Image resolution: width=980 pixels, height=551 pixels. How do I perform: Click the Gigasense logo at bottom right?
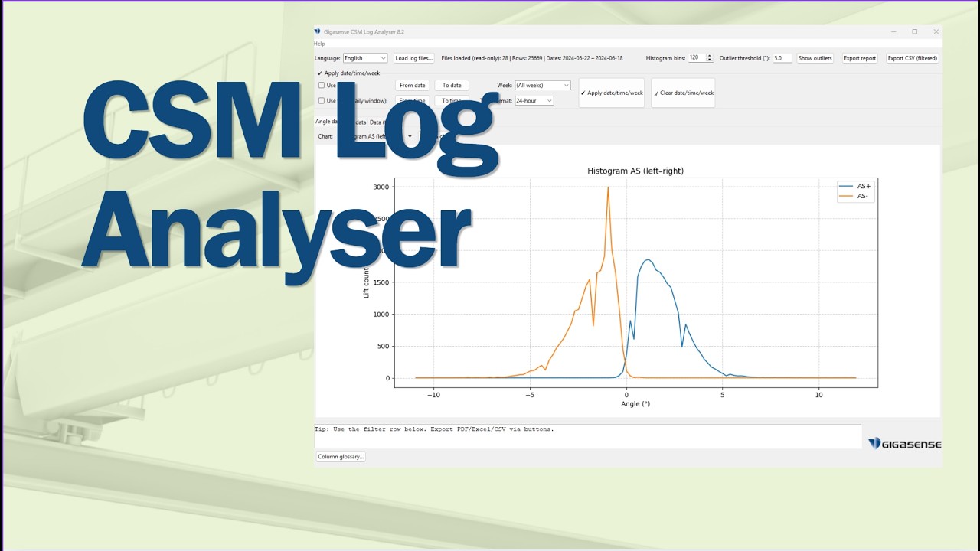pos(904,444)
